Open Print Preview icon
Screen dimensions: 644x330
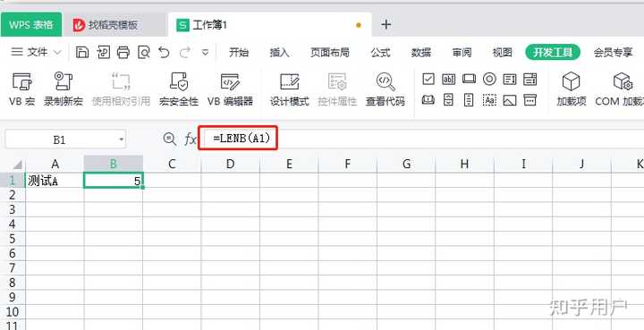(x=144, y=52)
